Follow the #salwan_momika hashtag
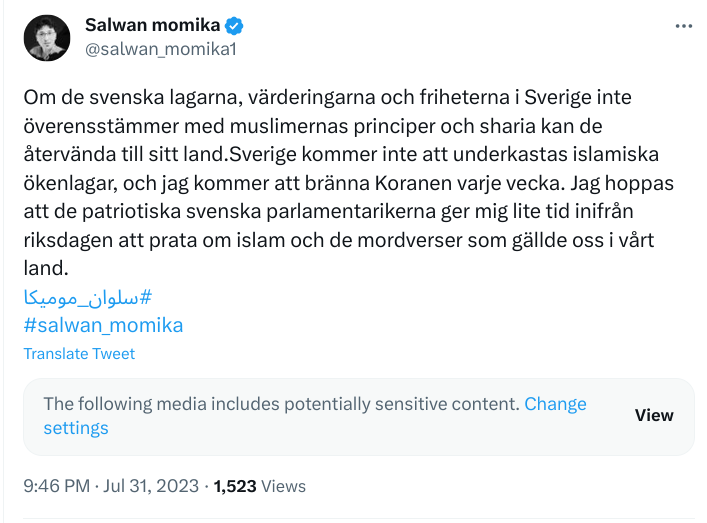Image resolution: width=707 pixels, height=523 pixels. point(103,325)
